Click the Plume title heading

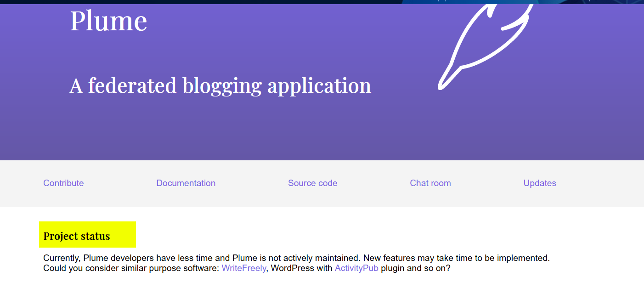[x=108, y=21]
